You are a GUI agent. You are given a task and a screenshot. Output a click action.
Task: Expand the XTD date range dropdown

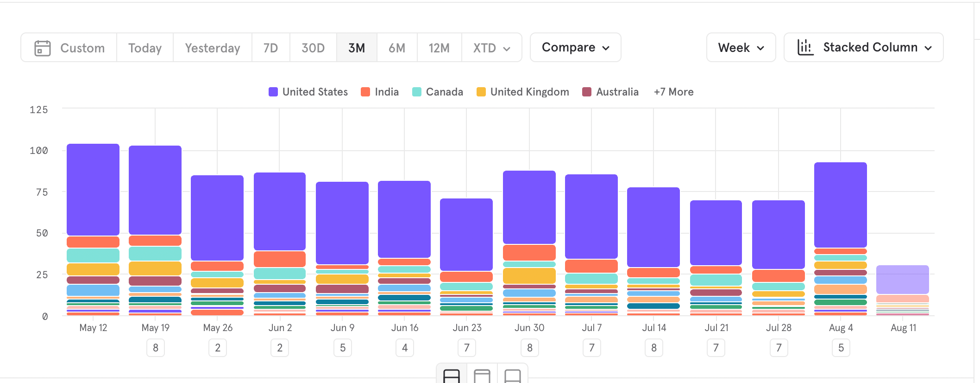coord(491,48)
